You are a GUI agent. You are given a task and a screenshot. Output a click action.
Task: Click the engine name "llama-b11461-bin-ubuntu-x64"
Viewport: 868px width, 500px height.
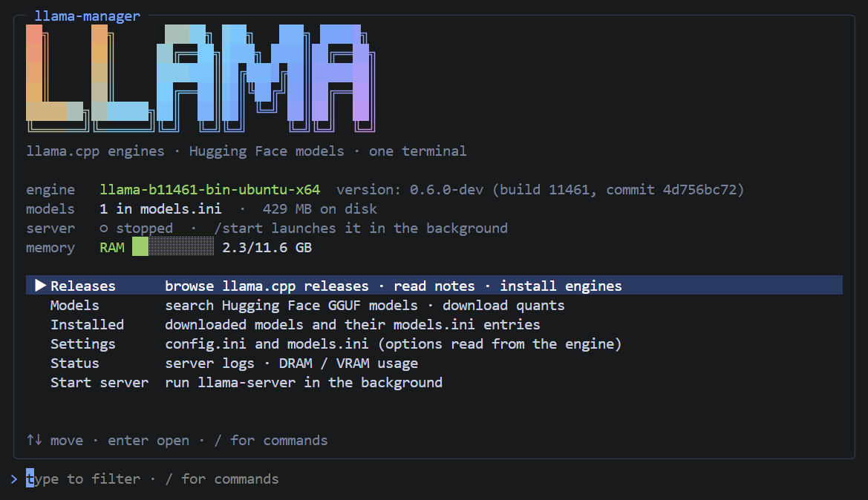click(x=210, y=190)
